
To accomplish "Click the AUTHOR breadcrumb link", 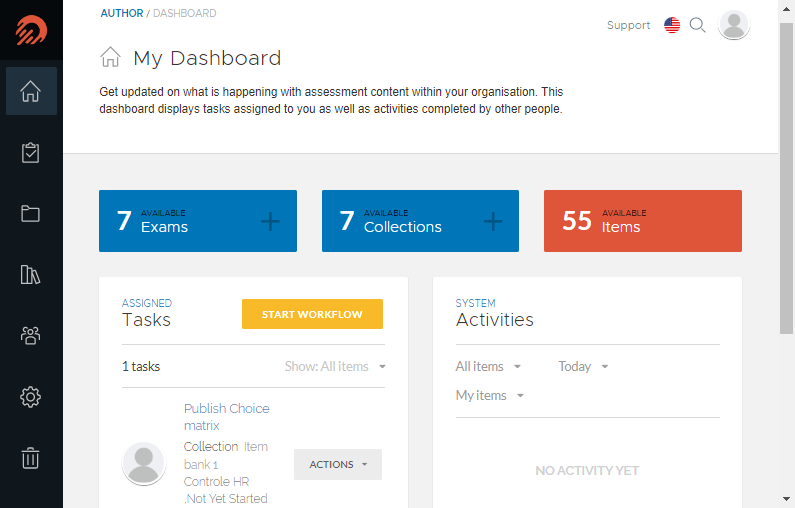I will click(122, 13).
